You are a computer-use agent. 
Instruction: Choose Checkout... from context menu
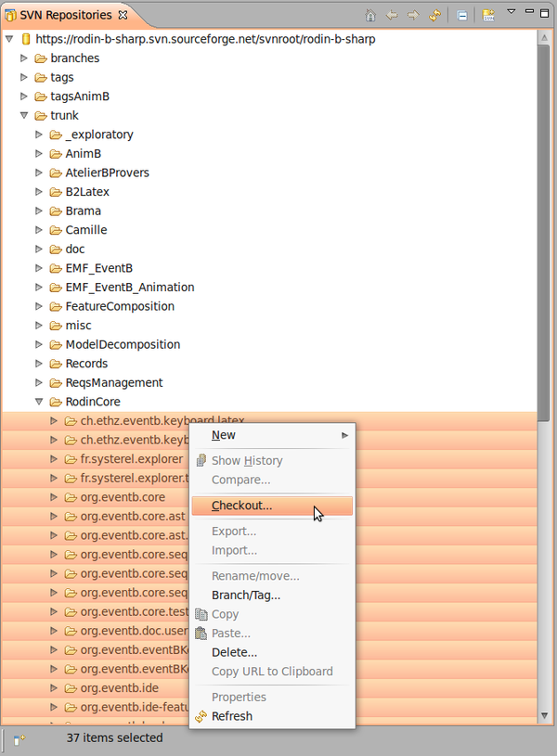[272, 506]
